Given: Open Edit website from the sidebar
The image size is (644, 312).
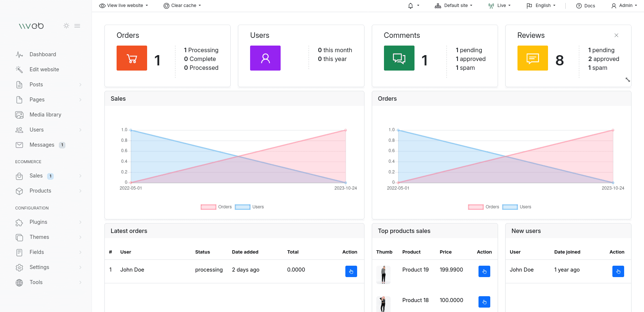Looking at the screenshot, I should (44, 69).
